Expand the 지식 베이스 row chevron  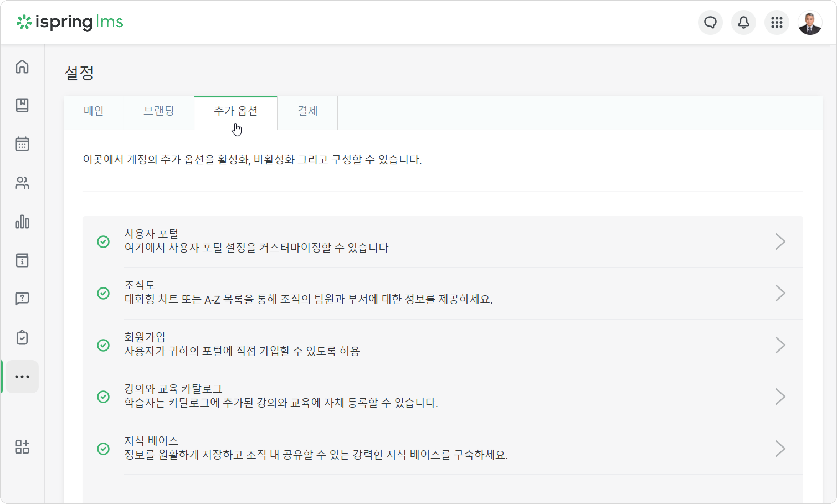click(x=780, y=449)
